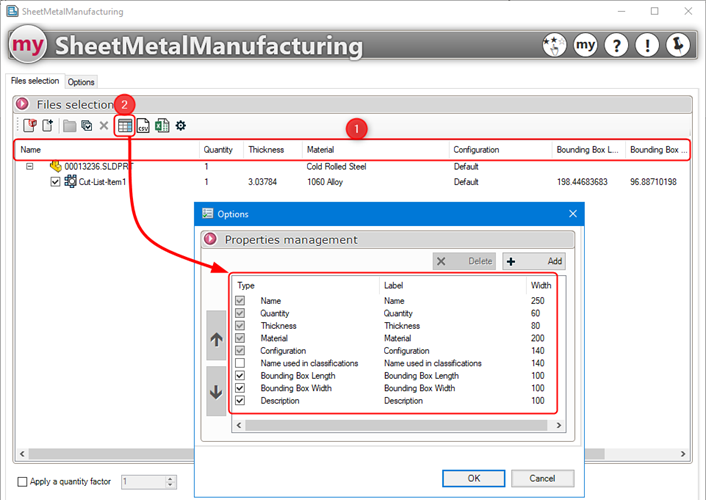Viewport: 706px width, 500px height.
Task: Select the 'Cold Rolled Steel' material cell
Action: click(x=336, y=167)
